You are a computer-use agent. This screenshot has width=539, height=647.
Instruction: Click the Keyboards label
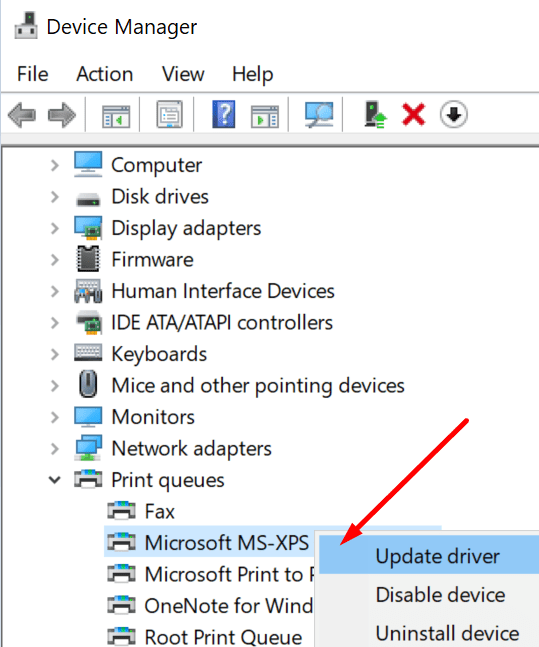159,354
